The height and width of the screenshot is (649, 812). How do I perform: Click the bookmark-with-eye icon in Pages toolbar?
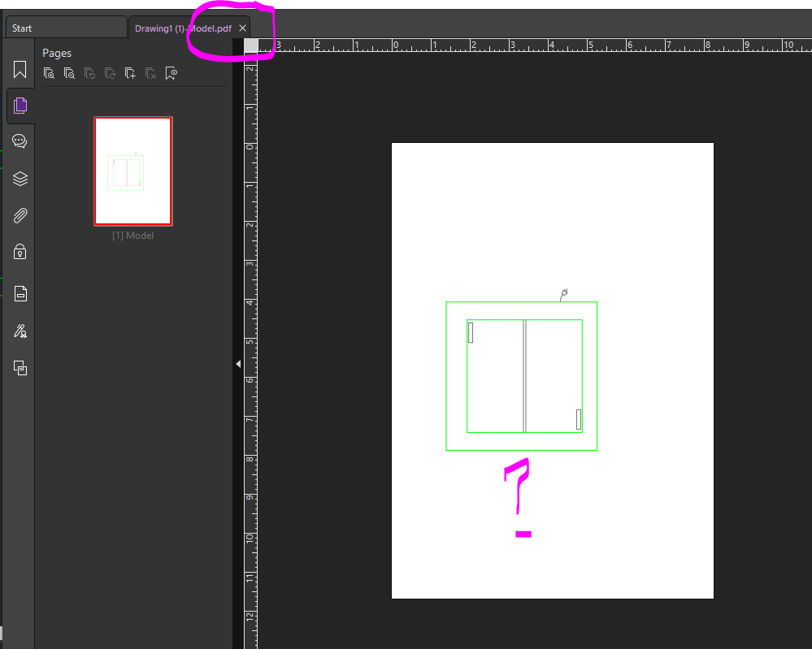pyautogui.click(x=171, y=72)
